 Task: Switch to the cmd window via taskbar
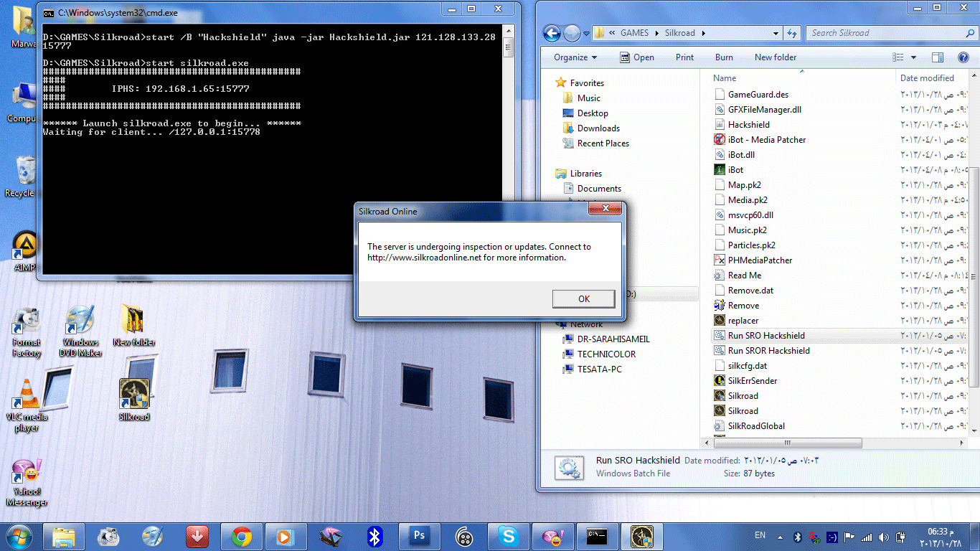[x=597, y=536]
